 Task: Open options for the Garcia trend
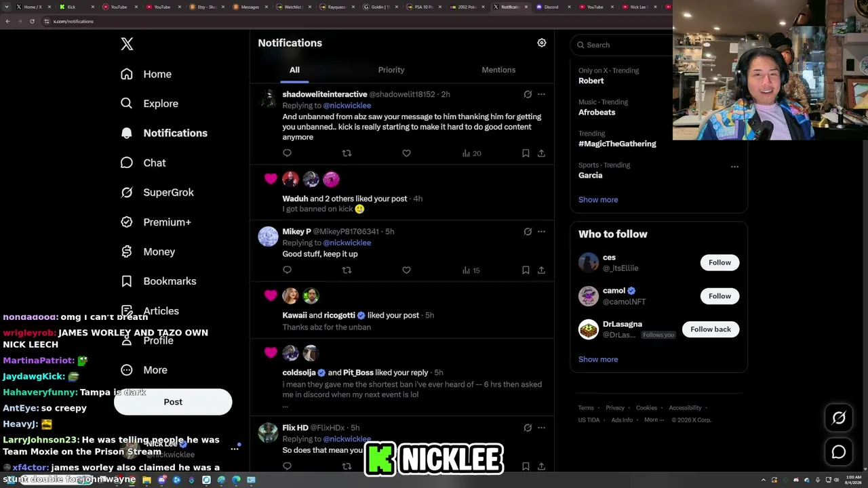(x=734, y=166)
